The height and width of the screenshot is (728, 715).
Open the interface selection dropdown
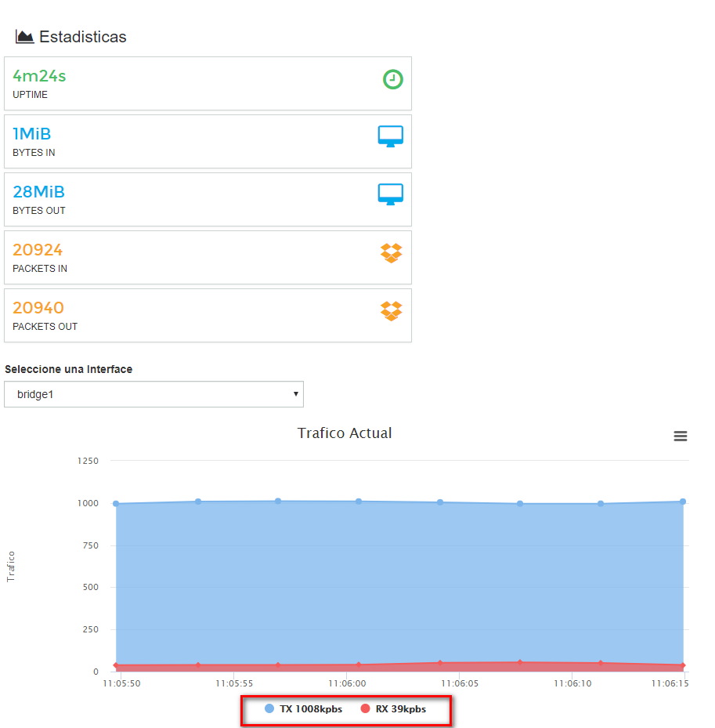153,393
